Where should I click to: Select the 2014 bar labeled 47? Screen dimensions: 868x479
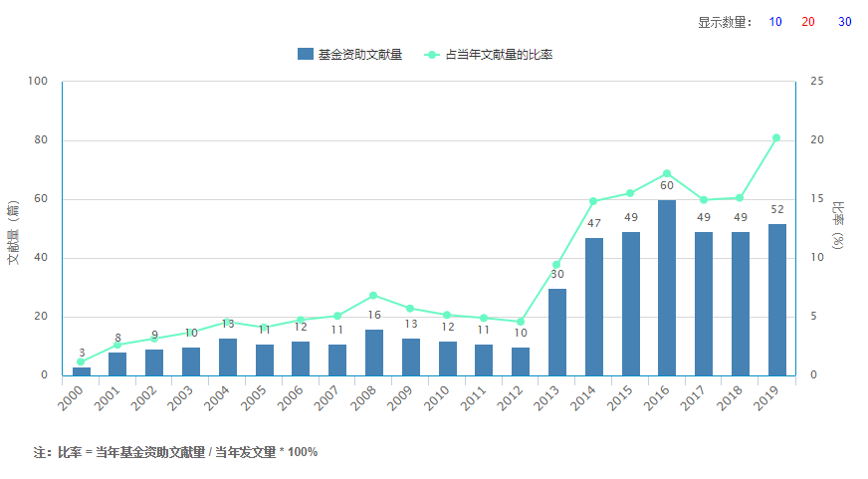tap(593, 307)
